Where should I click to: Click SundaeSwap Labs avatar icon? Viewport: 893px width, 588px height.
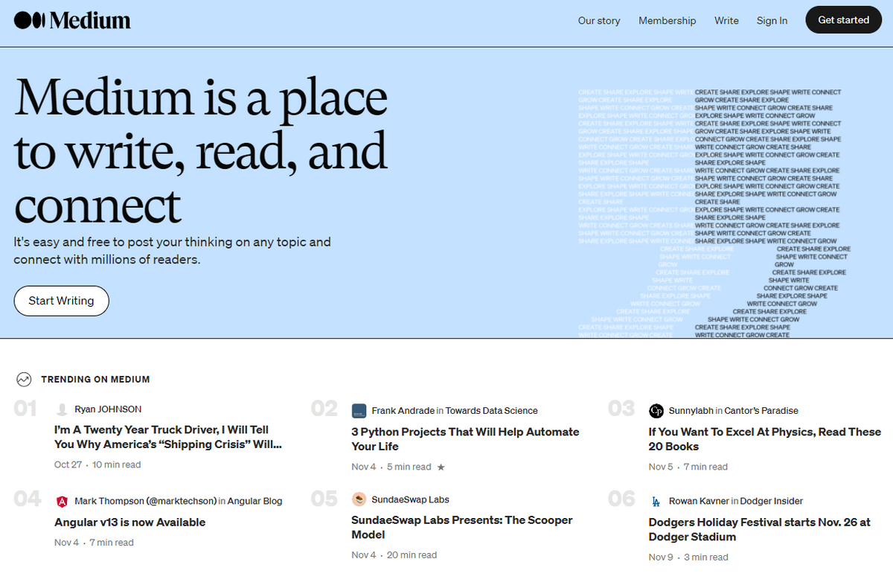coord(359,499)
